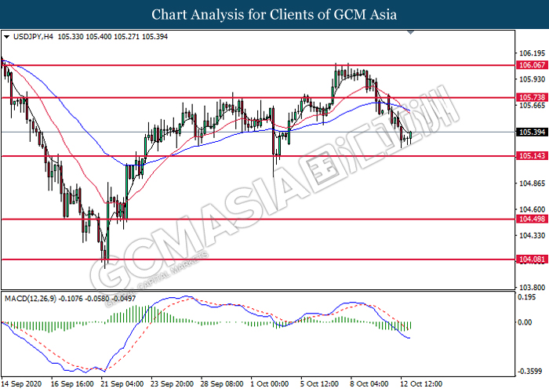The height and width of the screenshot is (392, 549).
Task: Click the 106.195 price scale value
Action: pos(532,53)
